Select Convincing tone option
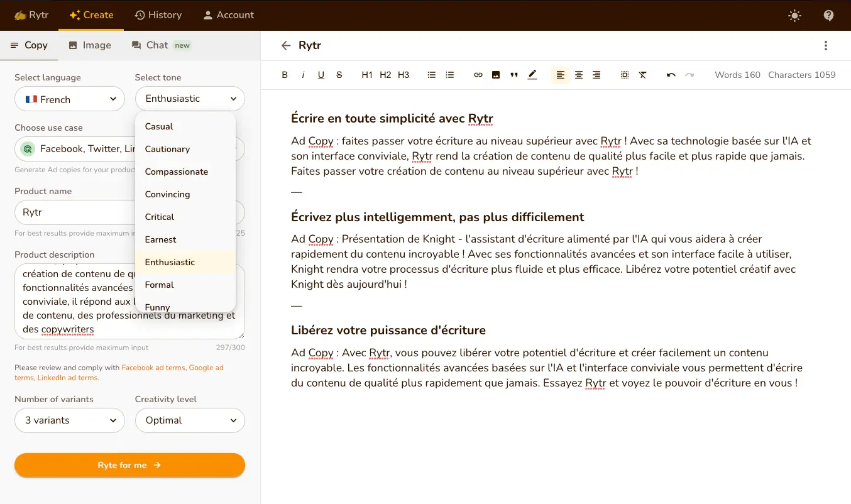 [185, 194]
